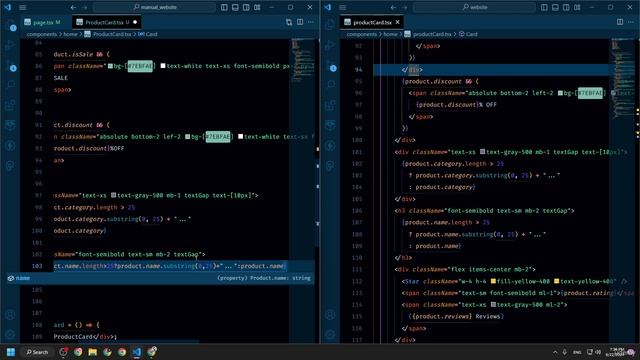Open Explorer in website window activity bar
Screen dimensions: 640x360
tap(331, 25)
